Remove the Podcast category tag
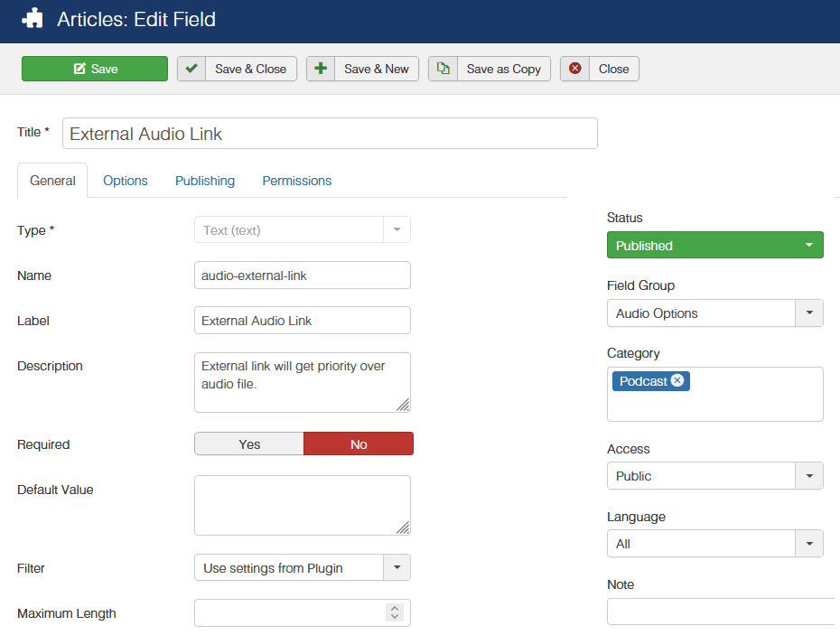This screenshot has width=840, height=635. point(677,381)
